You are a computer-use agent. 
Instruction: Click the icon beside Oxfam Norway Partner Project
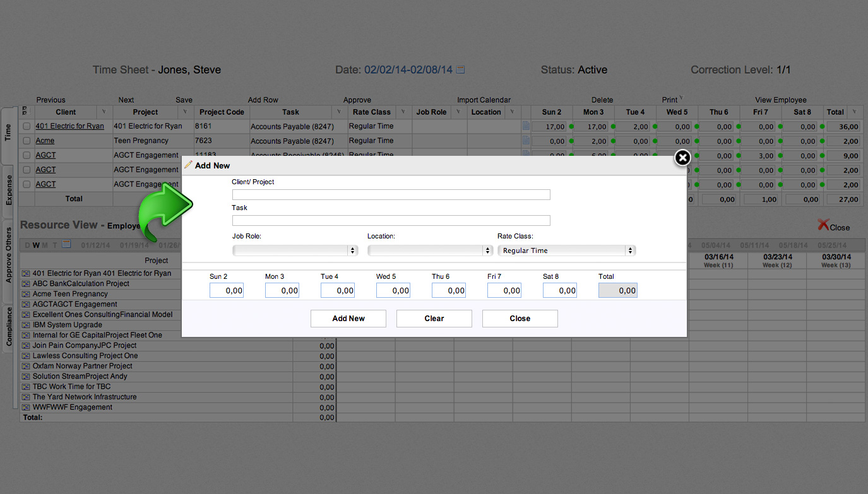pyautogui.click(x=26, y=366)
